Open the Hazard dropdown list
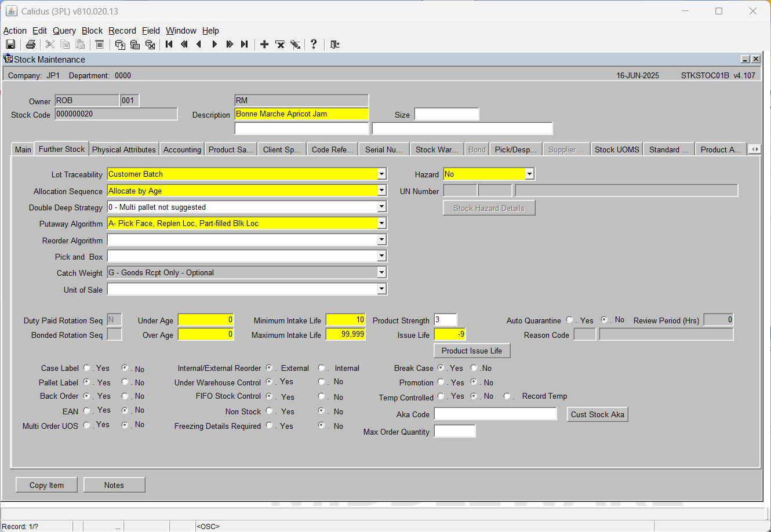Screen dimensions: 771x532 point(529,174)
